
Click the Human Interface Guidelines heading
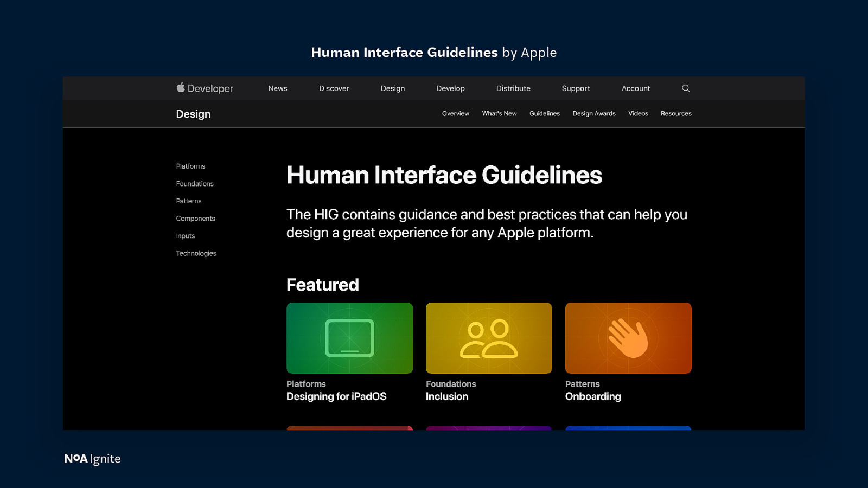[444, 175]
